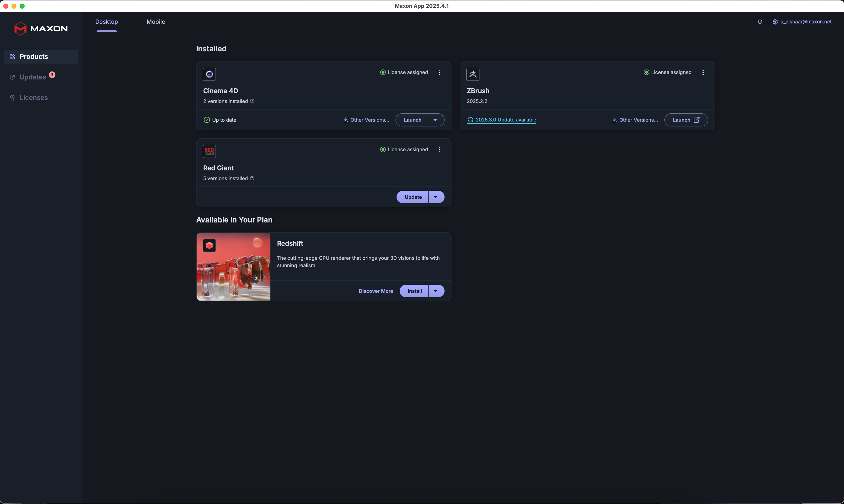Open the a_alshaar@maxon.net account menu
844x504 pixels.
(806, 22)
